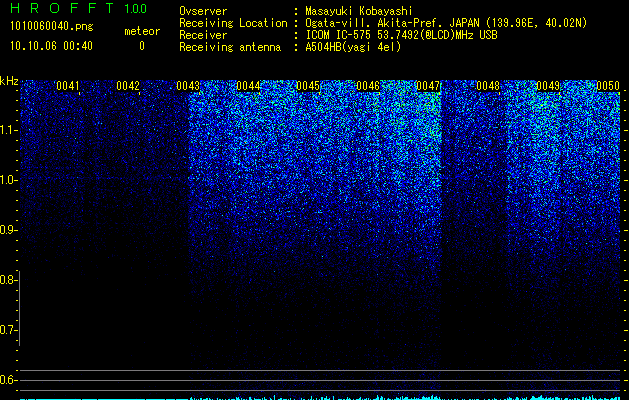Click the 0044 time marker
The height and width of the screenshot is (400, 629).
(x=248, y=86)
